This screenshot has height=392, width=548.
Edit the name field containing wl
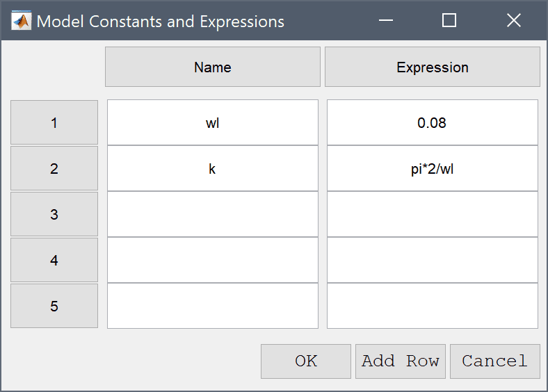213,122
